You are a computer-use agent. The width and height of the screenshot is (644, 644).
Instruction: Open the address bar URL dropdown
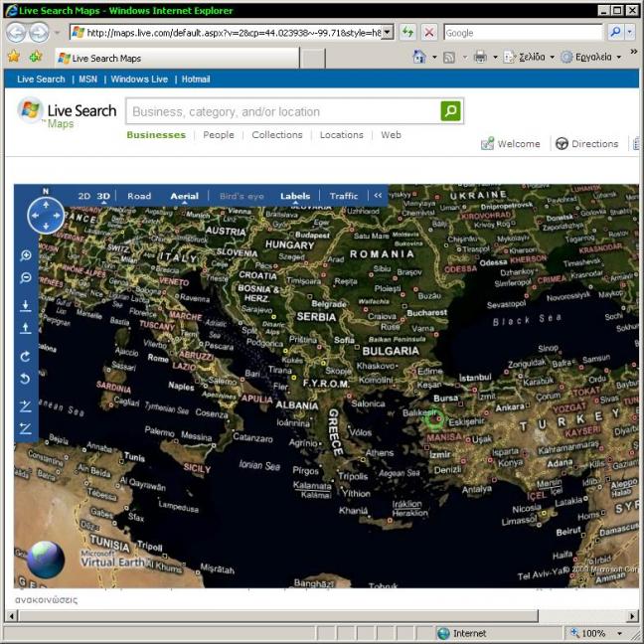coord(388,32)
